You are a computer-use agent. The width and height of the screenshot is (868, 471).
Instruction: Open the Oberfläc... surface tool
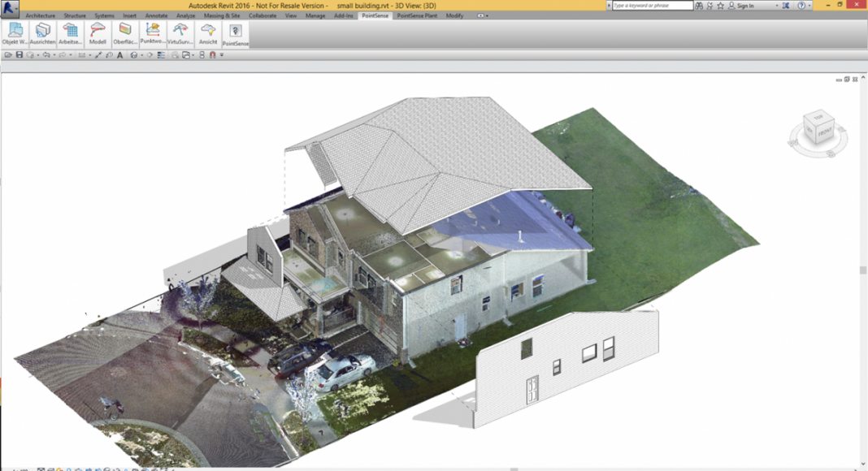[125, 33]
